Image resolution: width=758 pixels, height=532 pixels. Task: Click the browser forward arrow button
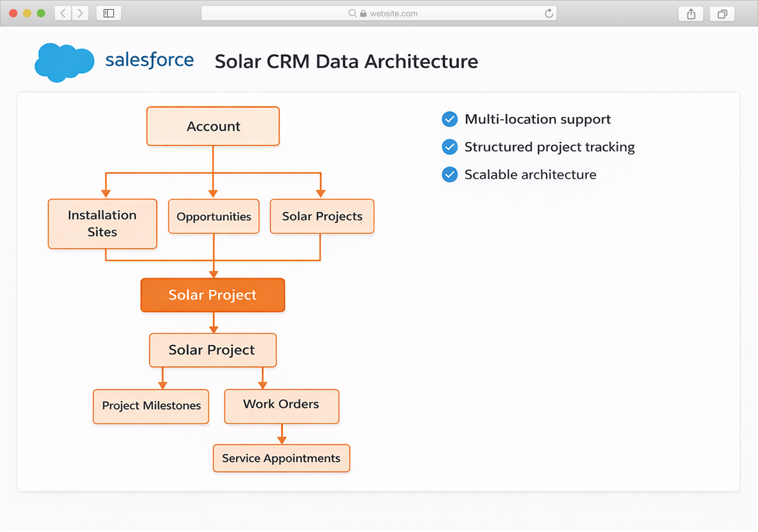click(80, 13)
